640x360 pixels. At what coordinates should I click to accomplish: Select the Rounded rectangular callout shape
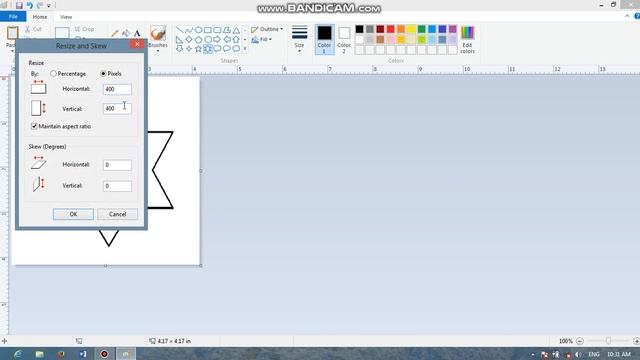pos(217,49)
